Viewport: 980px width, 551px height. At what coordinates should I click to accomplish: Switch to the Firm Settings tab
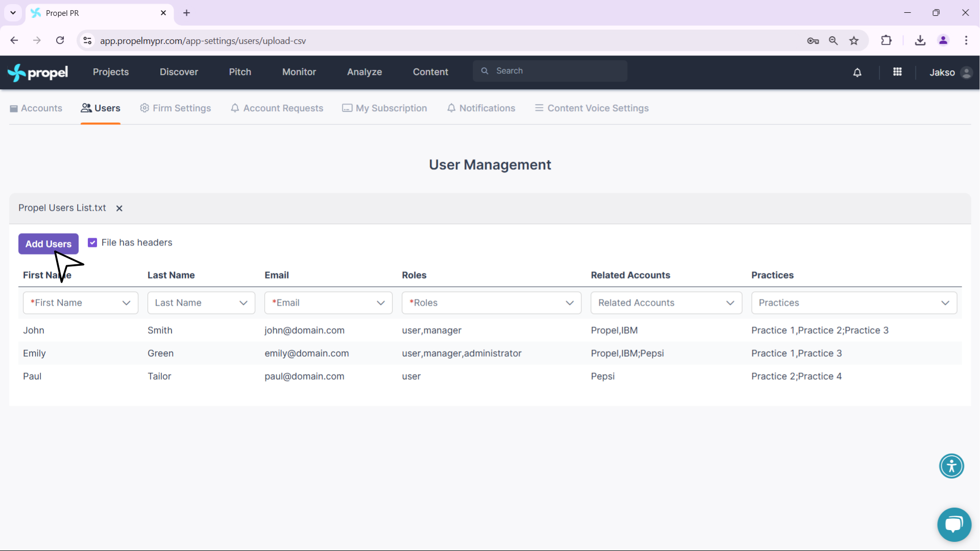pyautogui.click(x=176, y=108)
